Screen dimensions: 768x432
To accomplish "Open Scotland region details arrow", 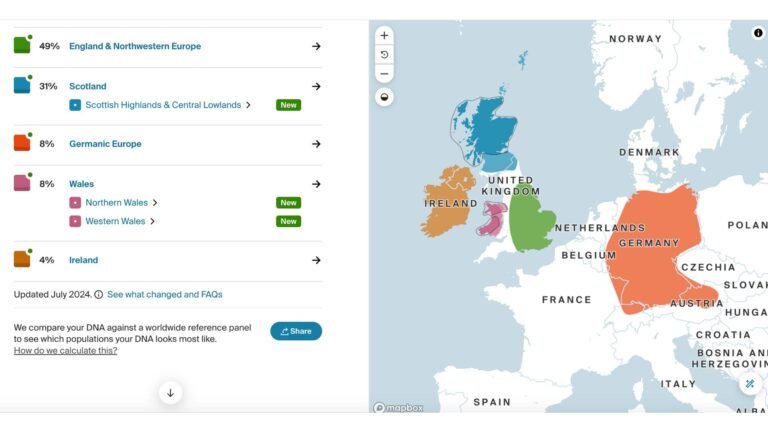I will coord(316,86).
